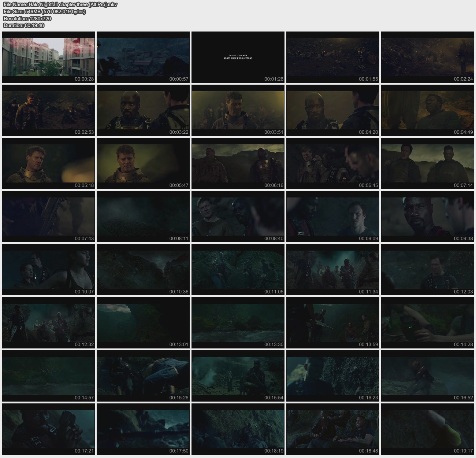Click the File Size 549MB text

pyautogui.click(x=45, y=11)
